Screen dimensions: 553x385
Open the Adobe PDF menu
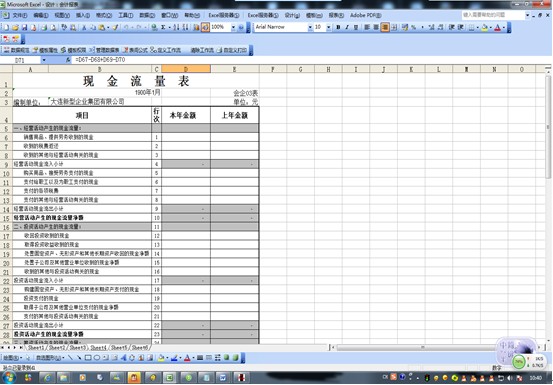pyautogui.click(x=365, y=15)
